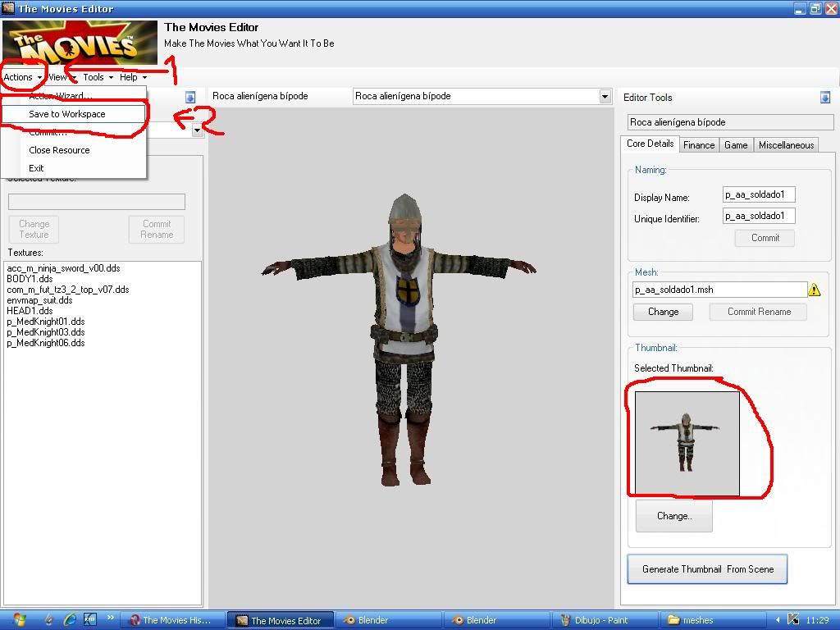Click the Unique Identifier input field
The width and height of the screenshot is (840, 630).
pyautogui.click(x=759, y=216)
